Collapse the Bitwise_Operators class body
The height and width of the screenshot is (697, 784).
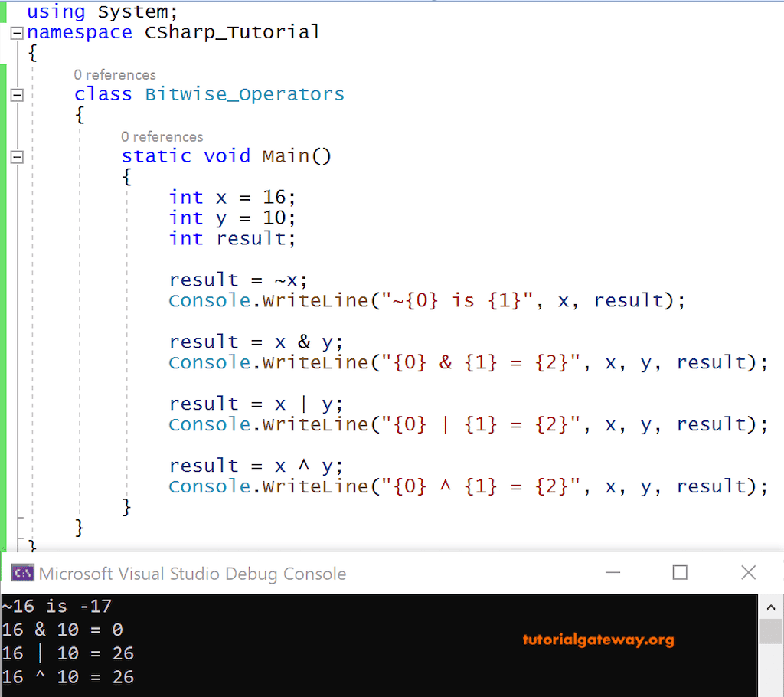coord(17,95)
